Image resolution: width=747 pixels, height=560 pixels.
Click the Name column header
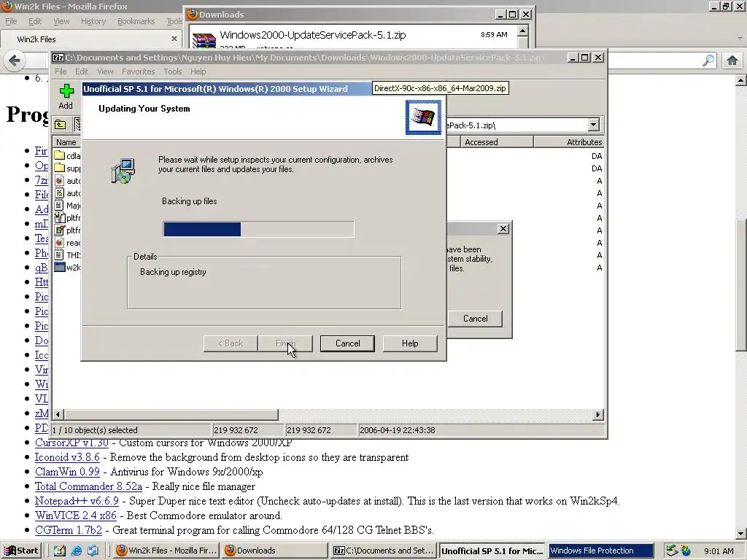point(66,142)
